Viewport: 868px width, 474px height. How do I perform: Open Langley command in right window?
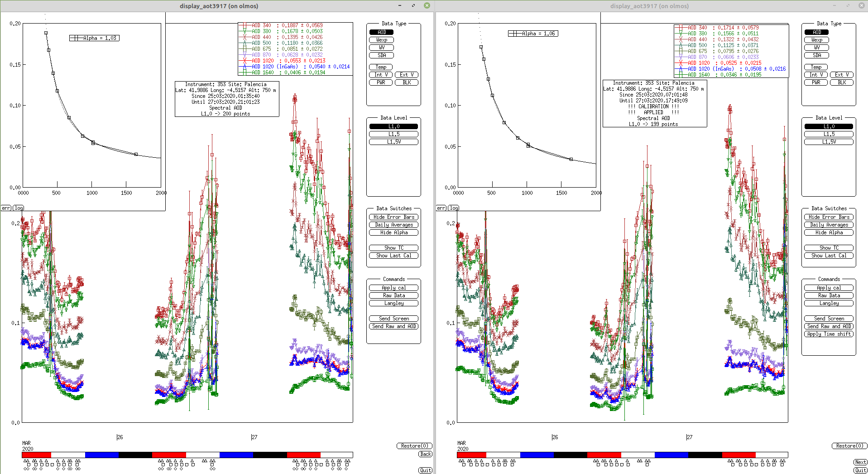[x=829, y=303]
